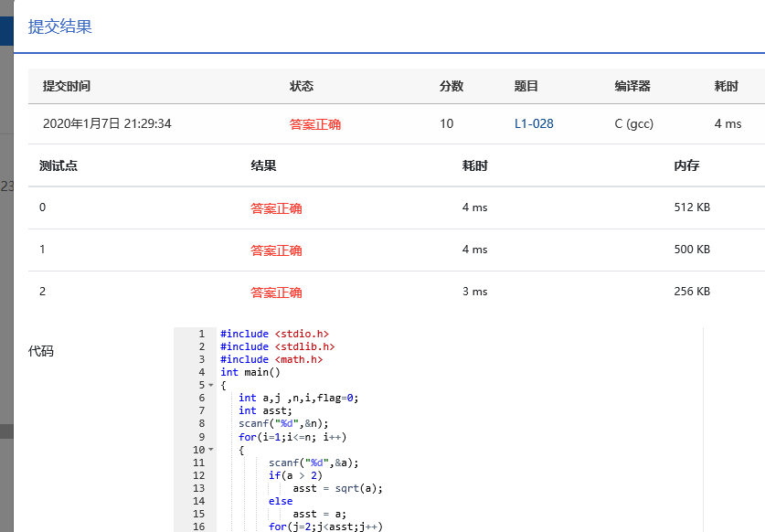Click the 代码 label
Screen dimensions: 765x532
point(41,351)
